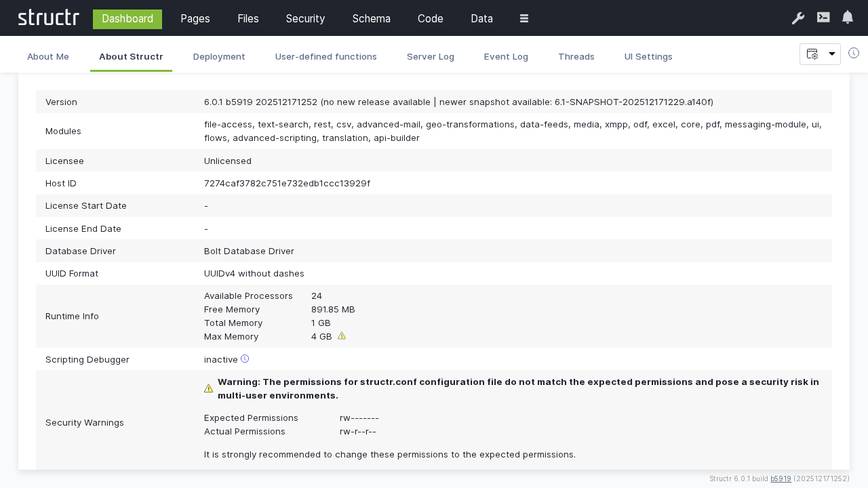
Task: Click the info icon next to Scripting Debugger status
Action: click(x=245, y=359)
